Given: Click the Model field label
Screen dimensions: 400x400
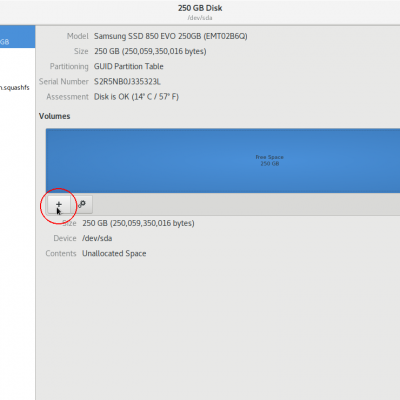Looking at the screenshot, I should (x=78, y=36).
